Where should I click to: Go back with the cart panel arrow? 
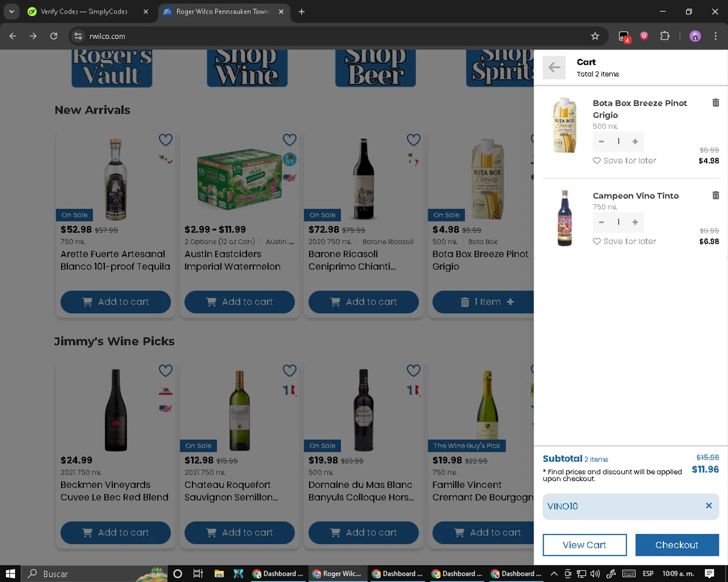pos(554,67)
